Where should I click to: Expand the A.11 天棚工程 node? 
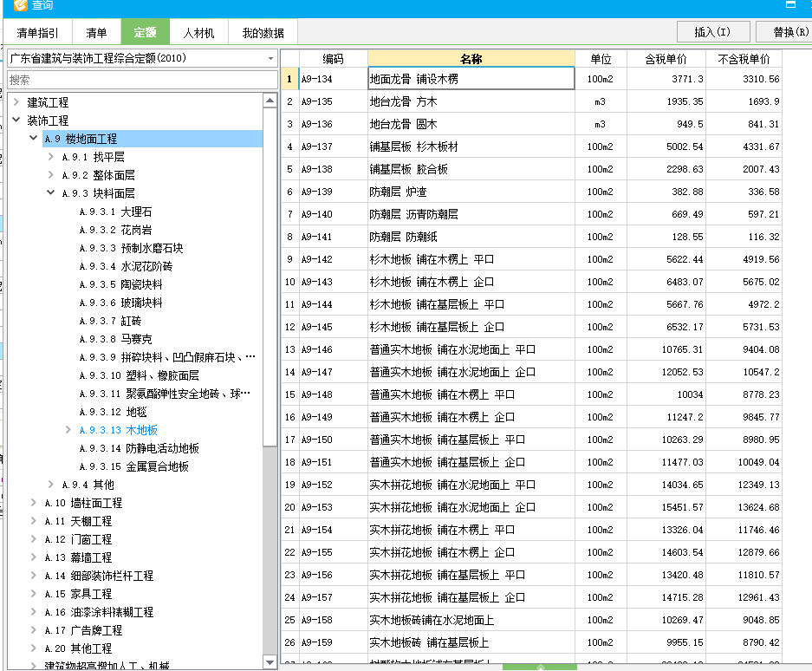(x=34, y=521)
